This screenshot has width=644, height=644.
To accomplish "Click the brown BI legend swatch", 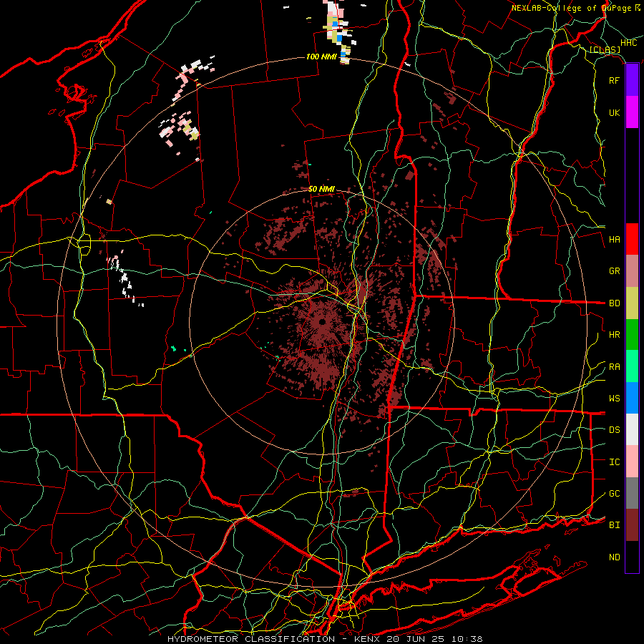I will 632,525.
